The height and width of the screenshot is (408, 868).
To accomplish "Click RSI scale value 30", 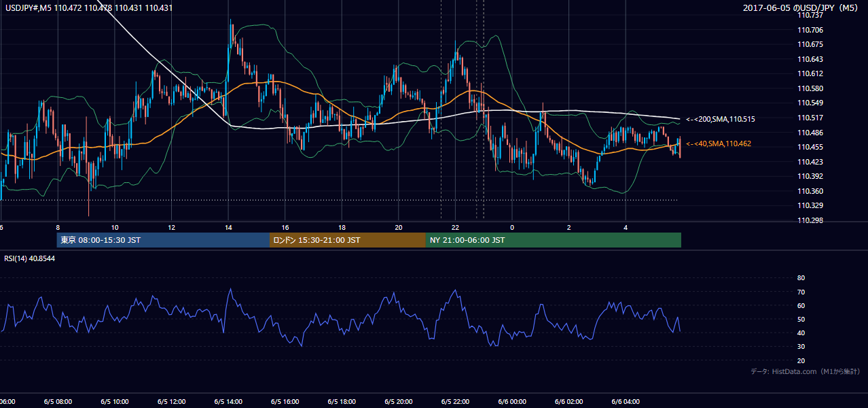I will coord(801,347).
